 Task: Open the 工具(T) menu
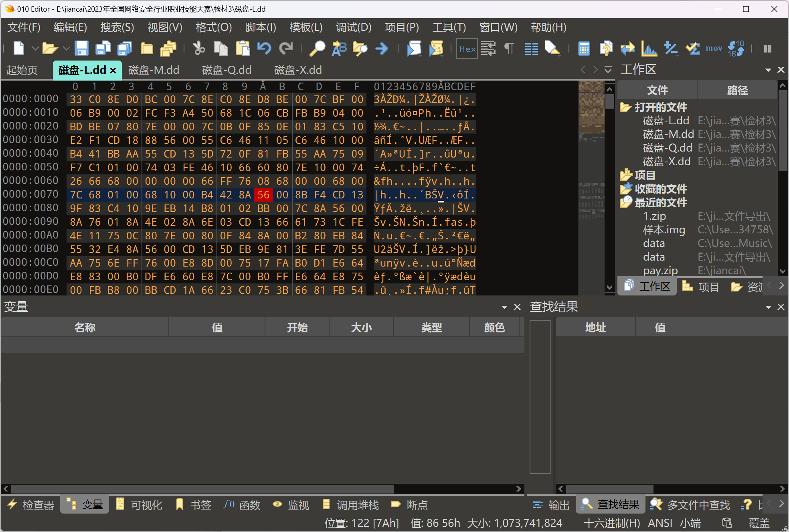pos(449,27)
